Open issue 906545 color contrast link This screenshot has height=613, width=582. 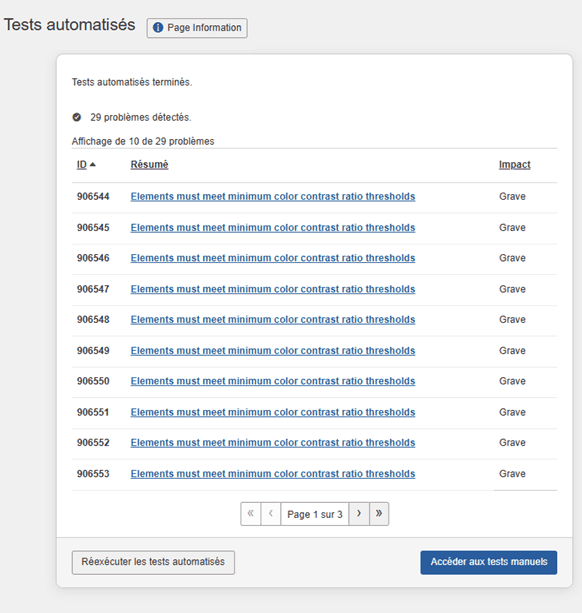[x=273, y=228]
